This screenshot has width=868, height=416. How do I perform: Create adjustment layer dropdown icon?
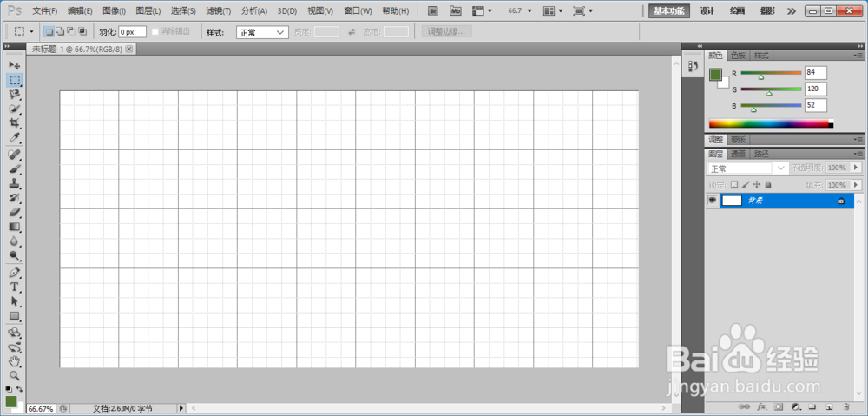click(x=795, y=407)
